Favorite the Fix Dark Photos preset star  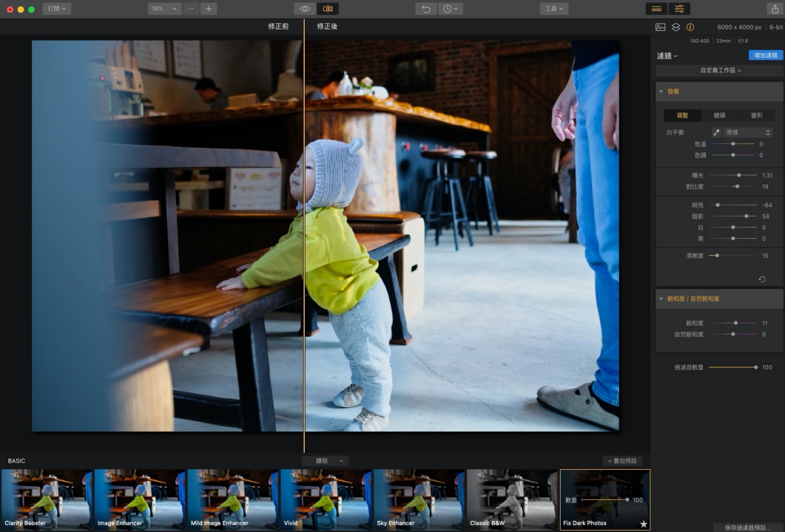pyautogui.click(x=643, y=523)
